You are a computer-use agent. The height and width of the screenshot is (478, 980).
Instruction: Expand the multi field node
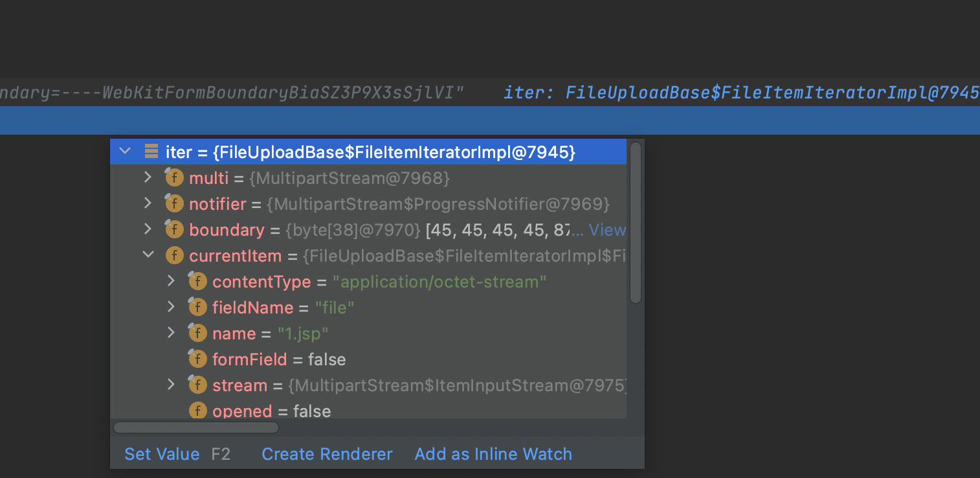(148, 177)
